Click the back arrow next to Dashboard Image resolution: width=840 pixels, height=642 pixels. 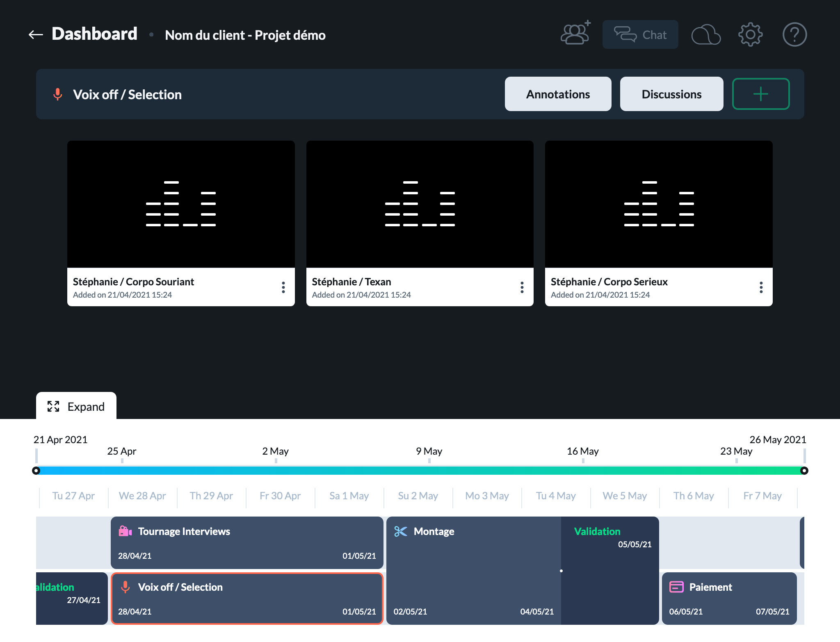[36, 35]
